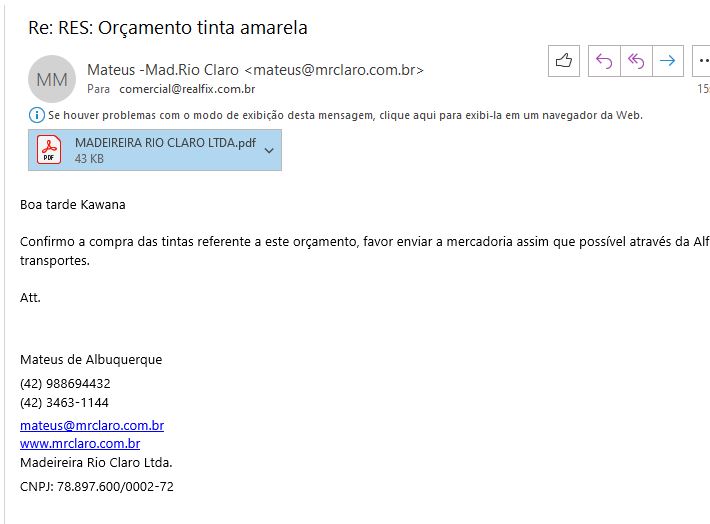Click the MM sender avatar
Viewport: 710px width, 524px height.
53,79
